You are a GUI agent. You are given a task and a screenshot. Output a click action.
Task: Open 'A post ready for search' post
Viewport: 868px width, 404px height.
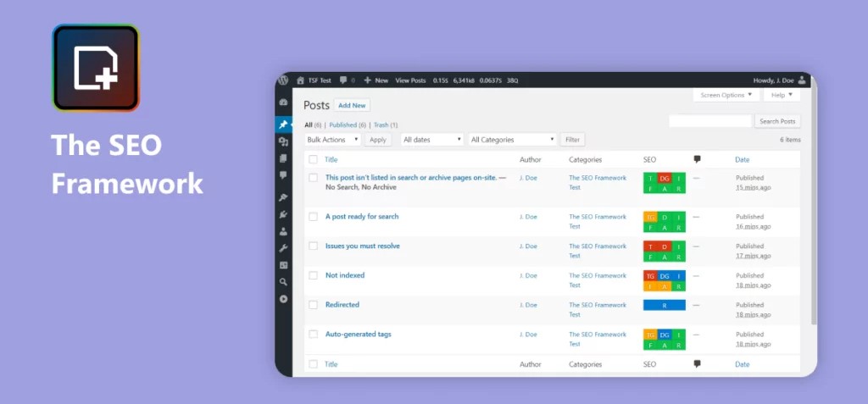(x=362, y=216)
